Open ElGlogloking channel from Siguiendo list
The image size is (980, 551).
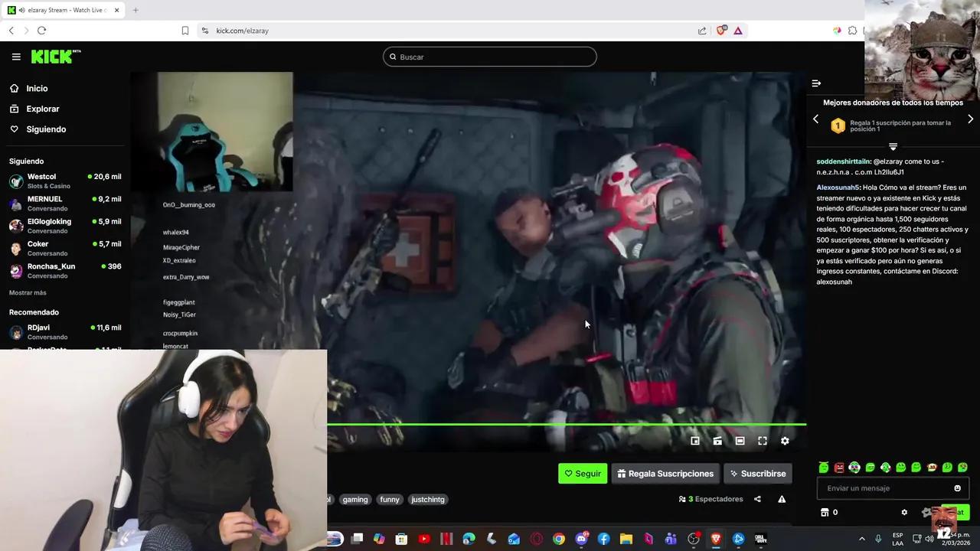65,226
